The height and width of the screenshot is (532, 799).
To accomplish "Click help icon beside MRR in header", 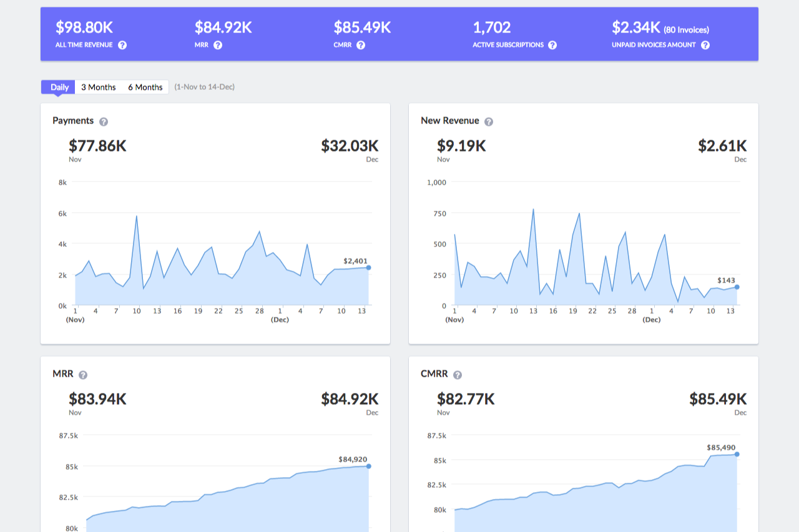I will point(218,45).
